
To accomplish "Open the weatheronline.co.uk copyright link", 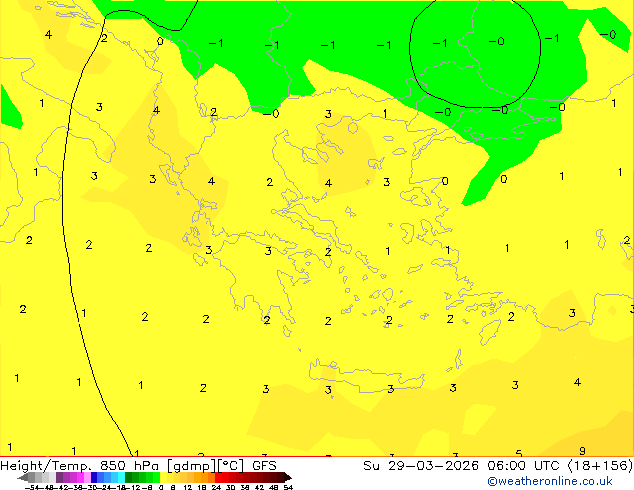I will point(550,481).
